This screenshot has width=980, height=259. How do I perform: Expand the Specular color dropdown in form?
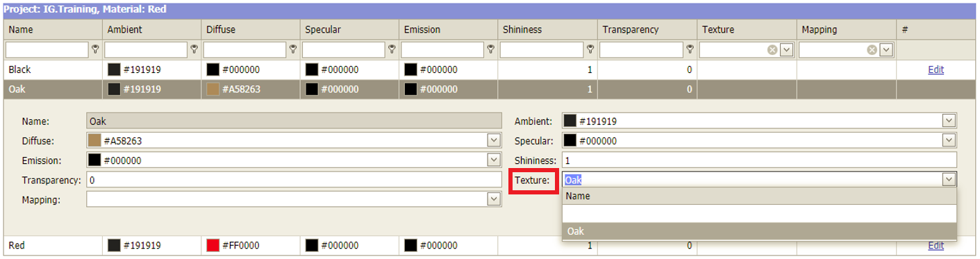pos(949,140)
